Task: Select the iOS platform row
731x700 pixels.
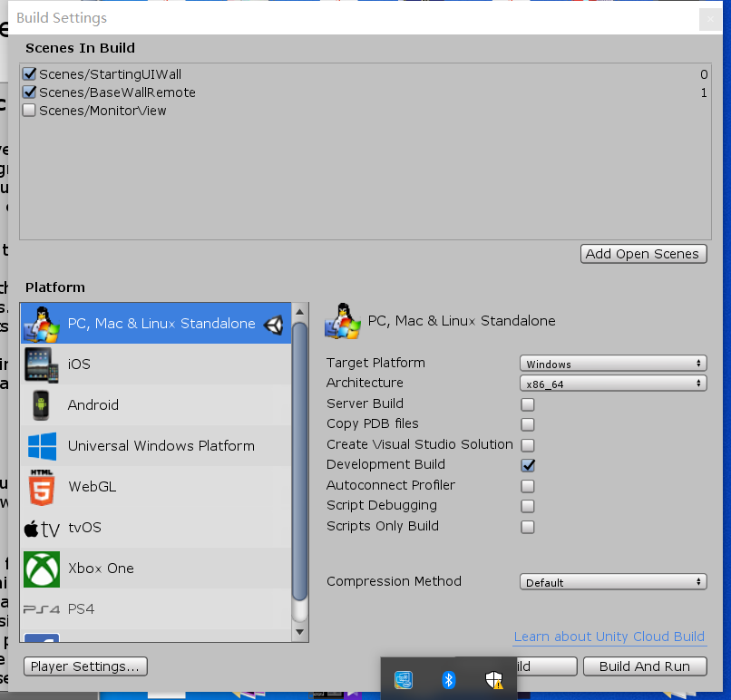Action: pos(156,364)
